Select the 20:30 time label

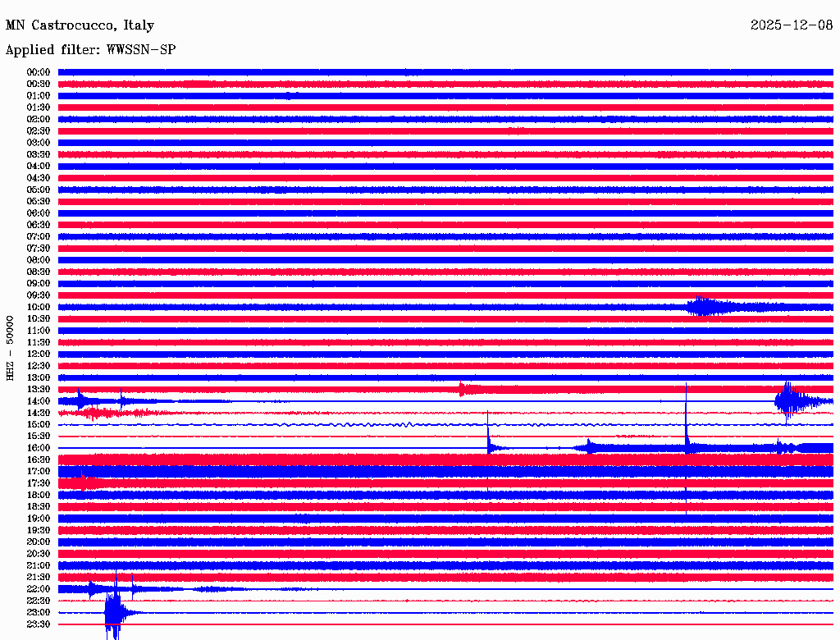[39, 554]
